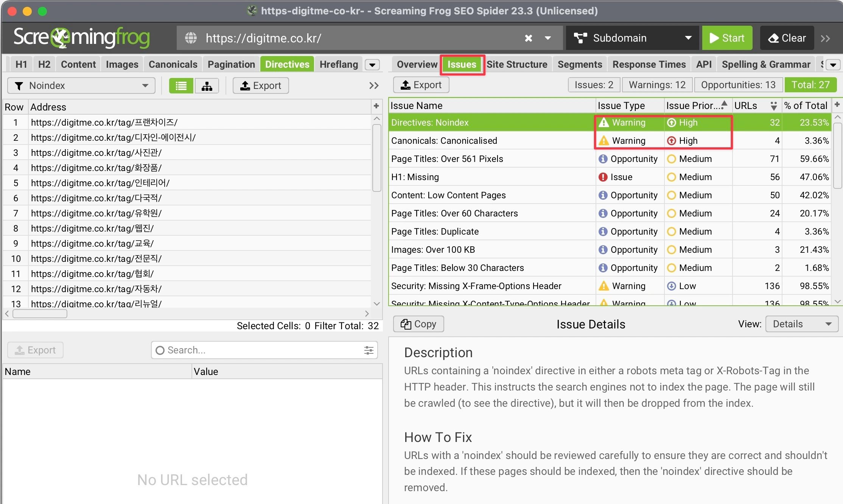Filter by Issues: 2
Image resolution: width=843 pixels, height=504 pixels.
coord(594,85)
